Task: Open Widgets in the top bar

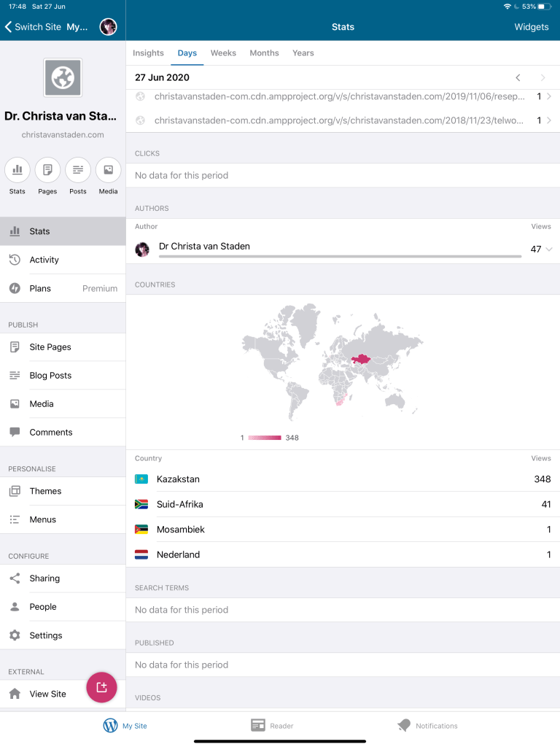Action: click(531, 27)
